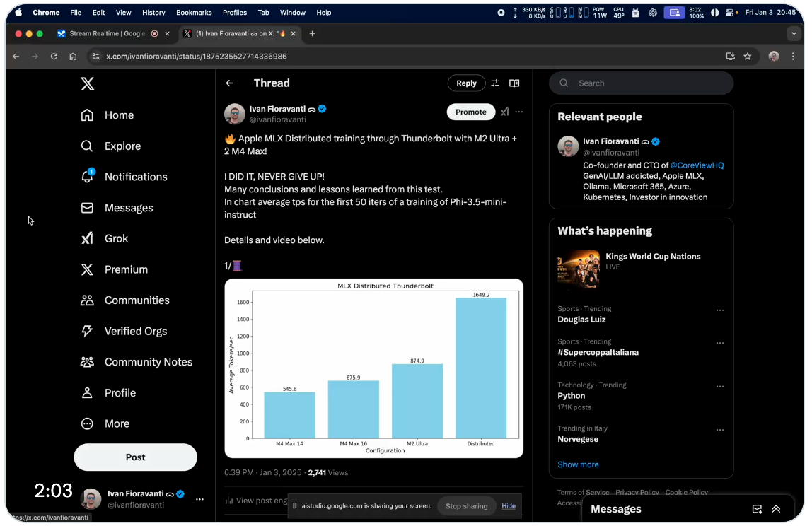The width and height of the screenshot is (812, 526).
Task: Click the Promote button
Action: 471,112
